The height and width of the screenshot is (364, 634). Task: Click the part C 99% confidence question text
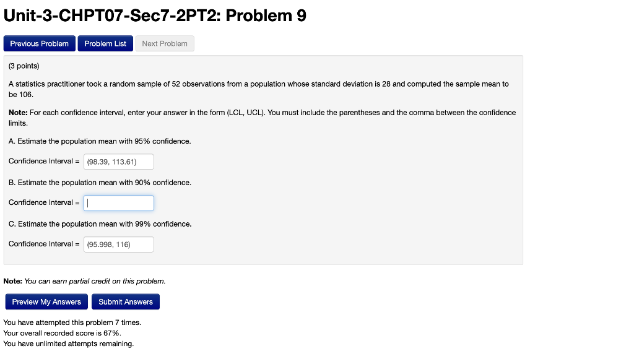coord(100,223)
